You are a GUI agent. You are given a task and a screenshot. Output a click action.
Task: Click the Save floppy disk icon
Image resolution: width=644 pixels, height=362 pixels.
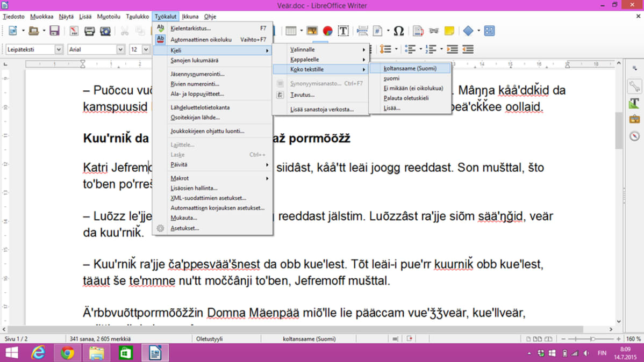(54, 31)
